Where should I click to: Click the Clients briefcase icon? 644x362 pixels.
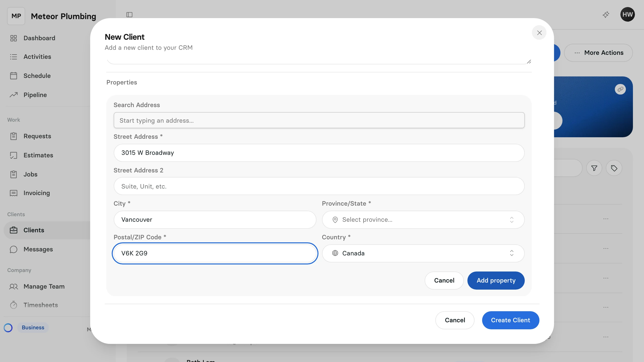[x=14, y=230]
